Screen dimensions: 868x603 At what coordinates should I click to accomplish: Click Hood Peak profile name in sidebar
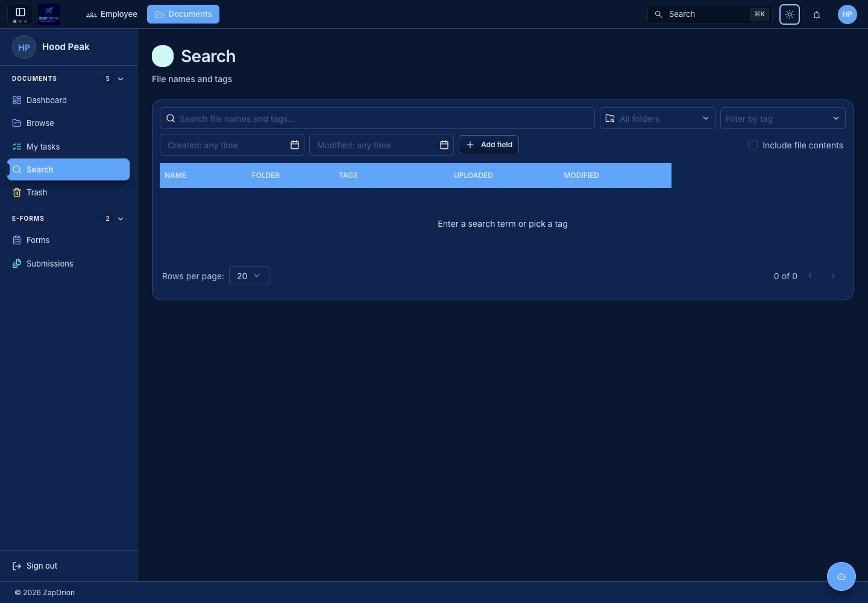coord(66,47)
